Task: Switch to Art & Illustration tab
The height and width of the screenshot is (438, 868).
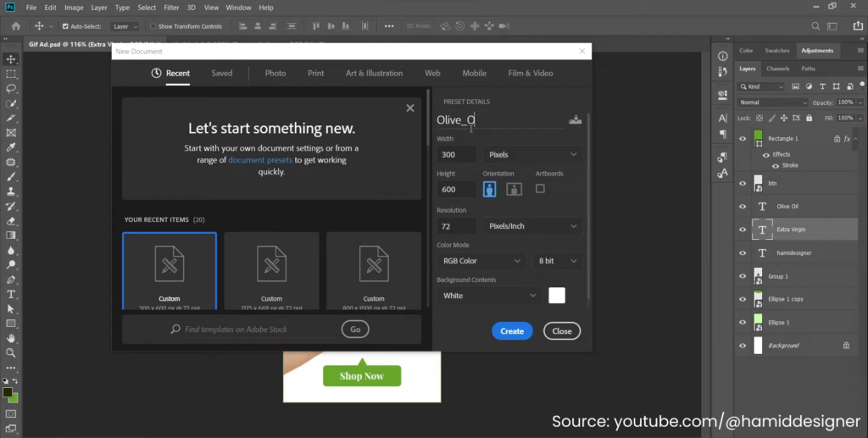Action: tap(374, 73)
